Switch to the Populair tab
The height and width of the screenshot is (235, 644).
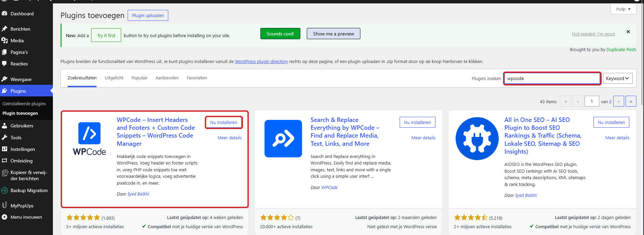tap(140, 78)
